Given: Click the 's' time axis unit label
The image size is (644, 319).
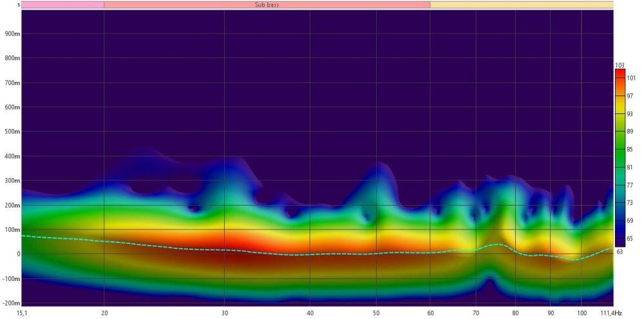Looking at the screenshot, I should click(x=18, y=5).
